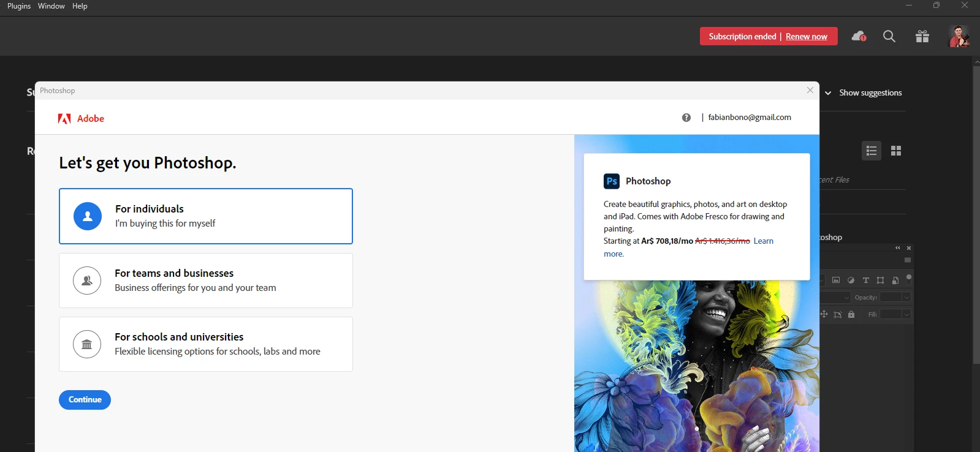Restore down the Photoshop application window
Image resolution: width=980 pixels, height=452 pixels.
(x=936, y=6)
